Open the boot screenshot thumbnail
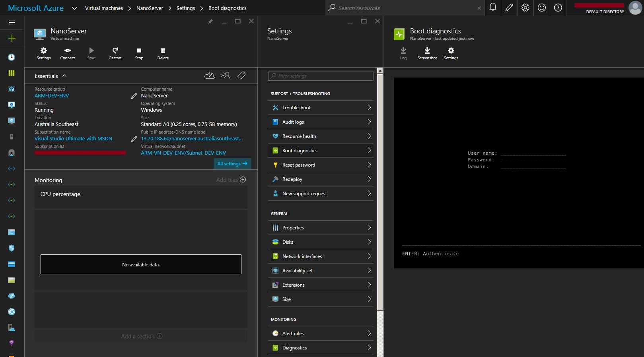The image size is (644, 357). 519,173
